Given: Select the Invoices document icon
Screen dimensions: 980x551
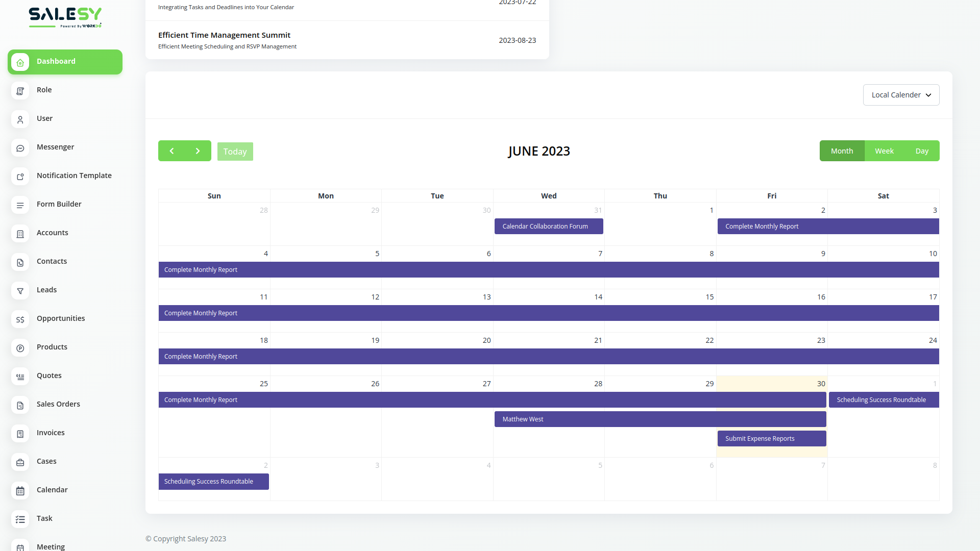Looking at the screenshot, I should tap(20, 434).
